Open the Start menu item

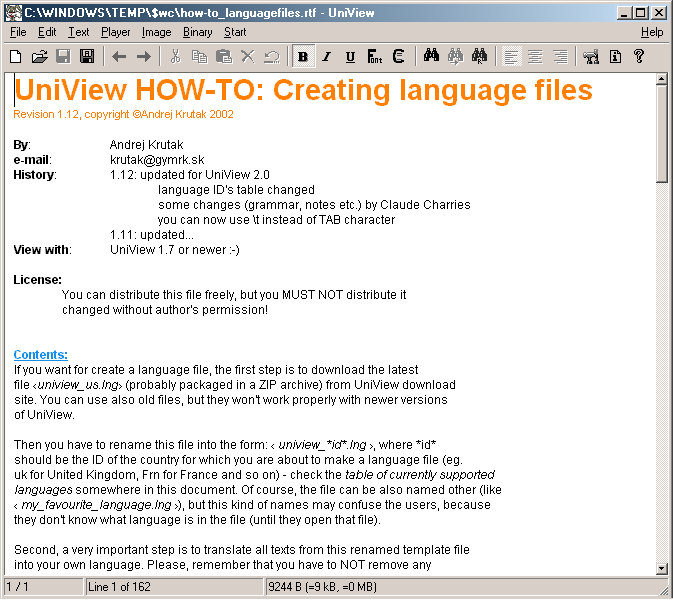click(x=235, y=32)
